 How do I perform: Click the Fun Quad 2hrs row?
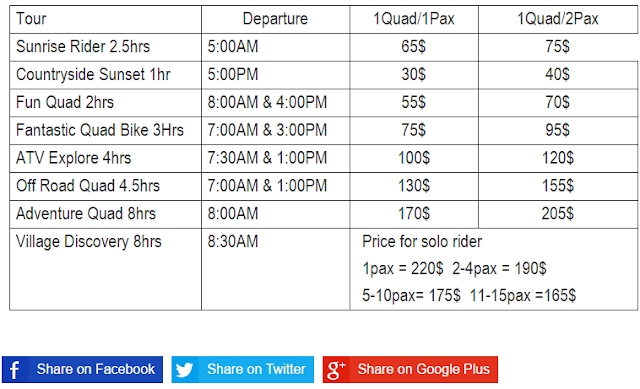point(324,103)
